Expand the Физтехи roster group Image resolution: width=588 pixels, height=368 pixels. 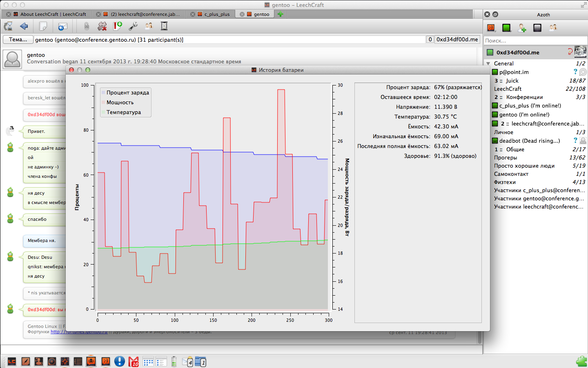click(505, 182)
